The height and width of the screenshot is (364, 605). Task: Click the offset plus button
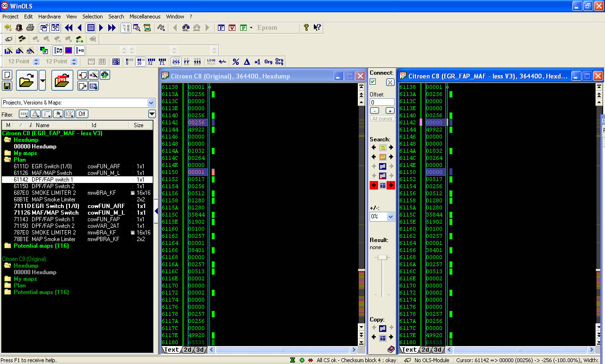click(x=390, y=111)
